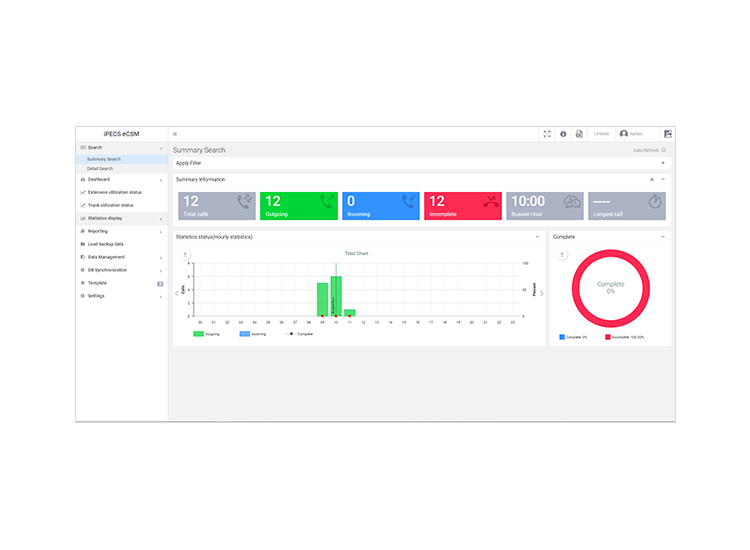Open Load backup data page
The image size is (750, 550).
click(x=105, y=244)
